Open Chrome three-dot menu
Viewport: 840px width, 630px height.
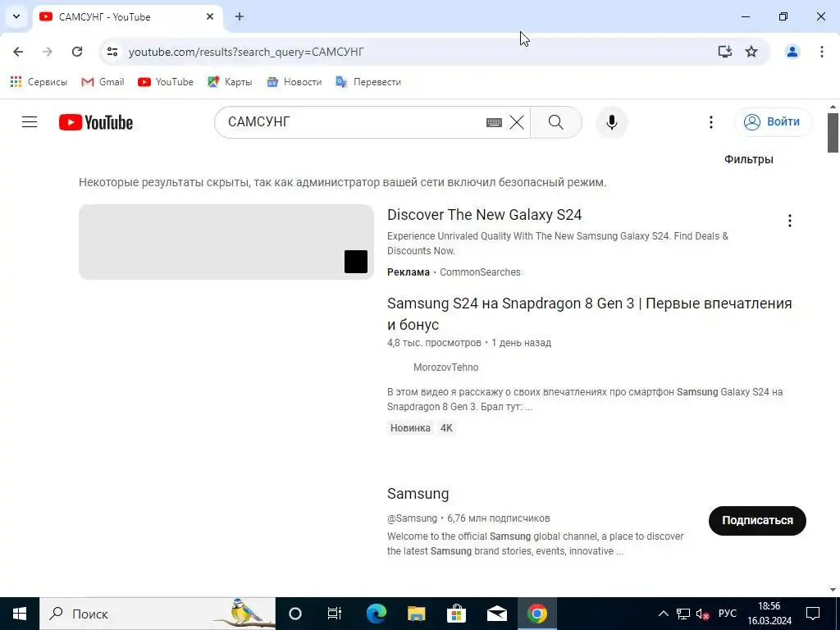tap(822, 52)
